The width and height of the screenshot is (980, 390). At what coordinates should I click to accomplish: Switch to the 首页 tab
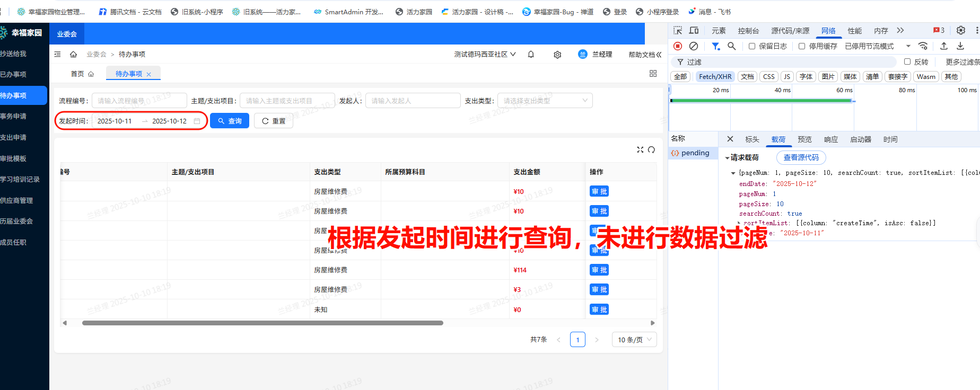82,74
